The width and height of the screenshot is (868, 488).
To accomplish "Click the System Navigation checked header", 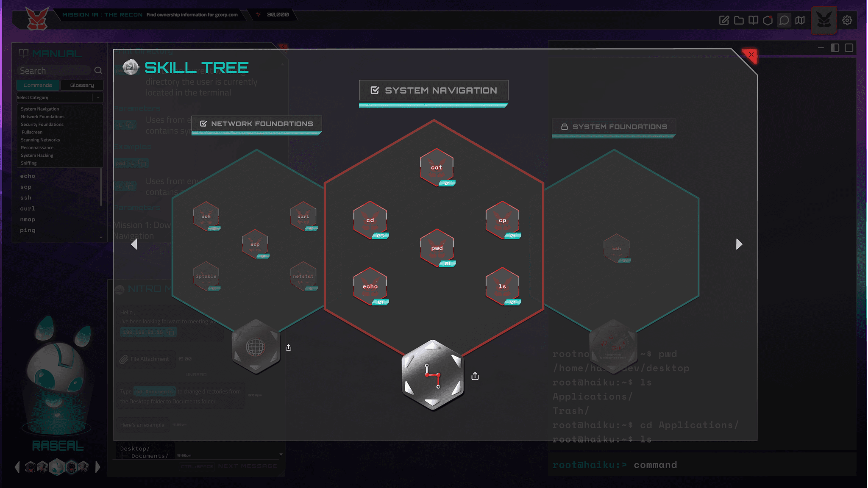I will (x=434, y=90).
